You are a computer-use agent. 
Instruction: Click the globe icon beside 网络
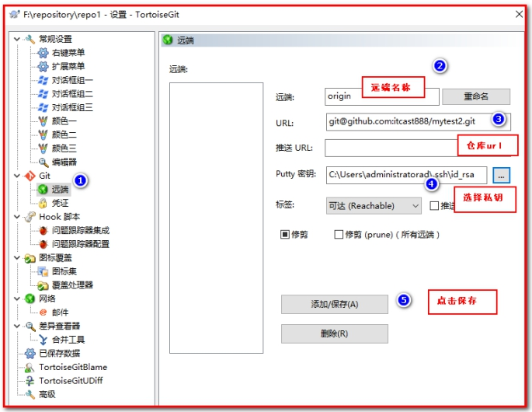point(30,299)
